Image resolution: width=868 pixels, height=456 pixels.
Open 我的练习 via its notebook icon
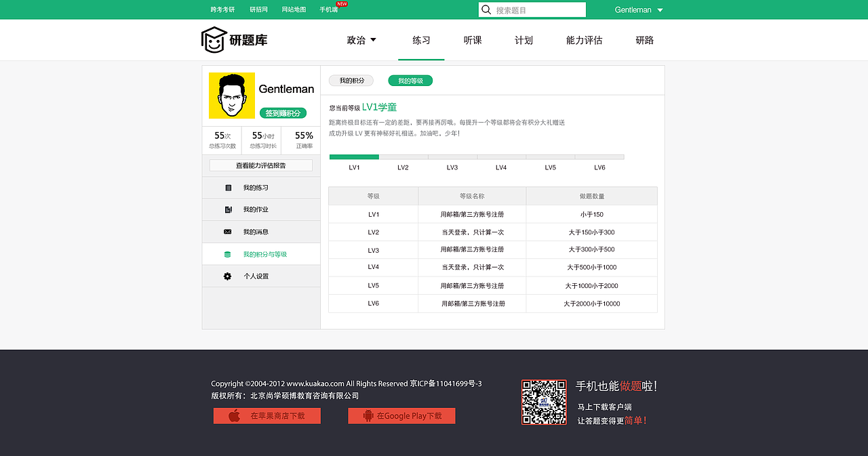click(x=229, y=188)
